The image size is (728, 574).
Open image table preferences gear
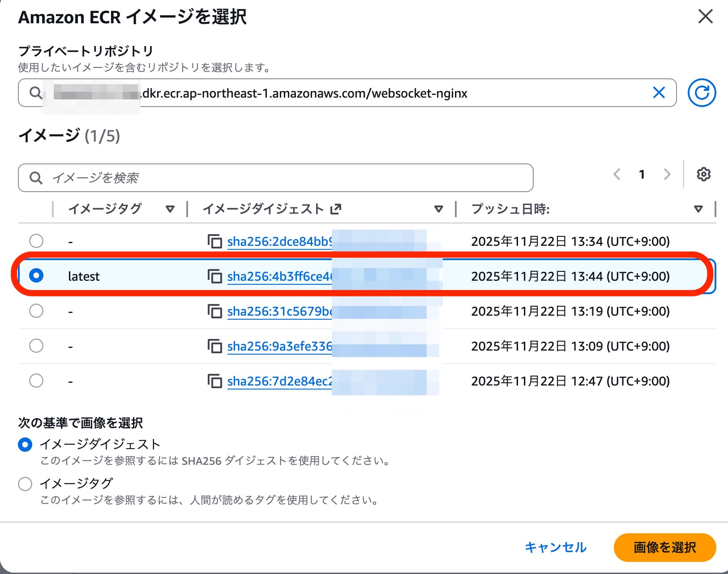click(703, 174)
